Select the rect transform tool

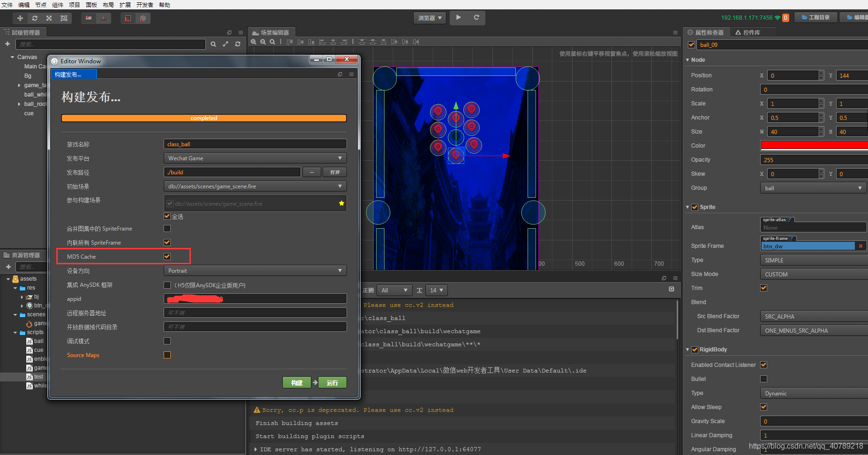pyautogui.click(x=64, y=18)
